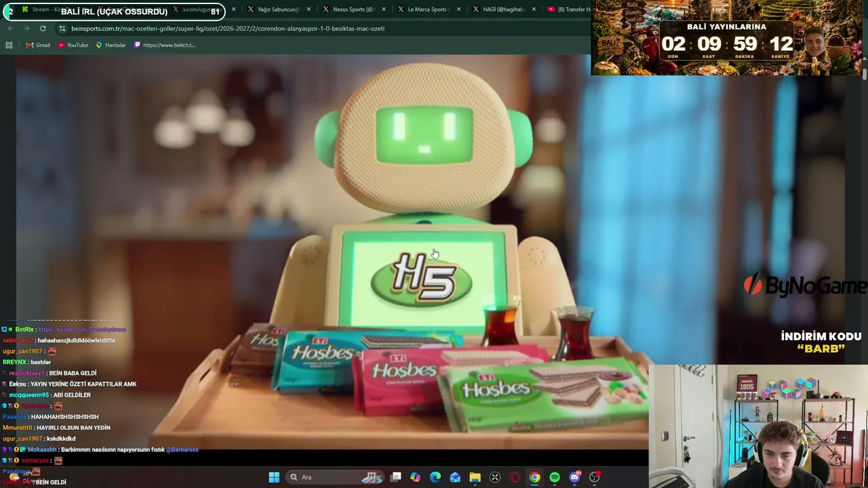Open Spotify from the taskbar
The image size is (868, 488).
click(555, 477)
